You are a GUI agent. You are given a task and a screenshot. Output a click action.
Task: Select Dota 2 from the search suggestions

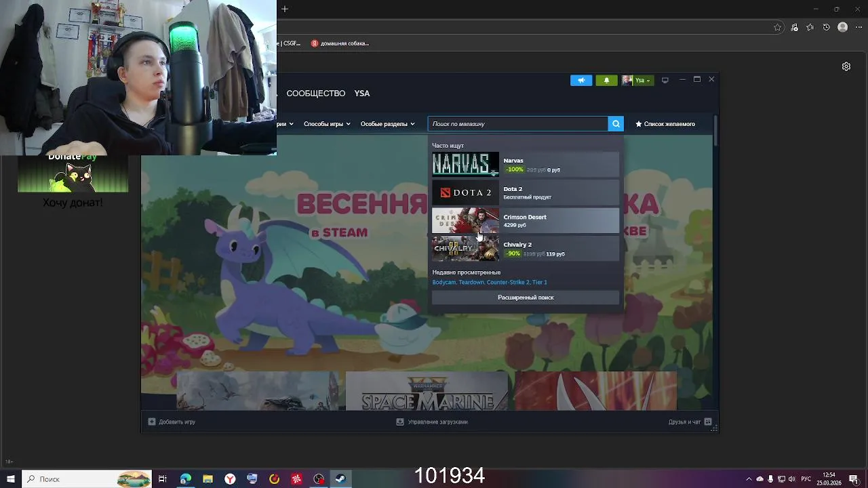(x=526, y=192)
